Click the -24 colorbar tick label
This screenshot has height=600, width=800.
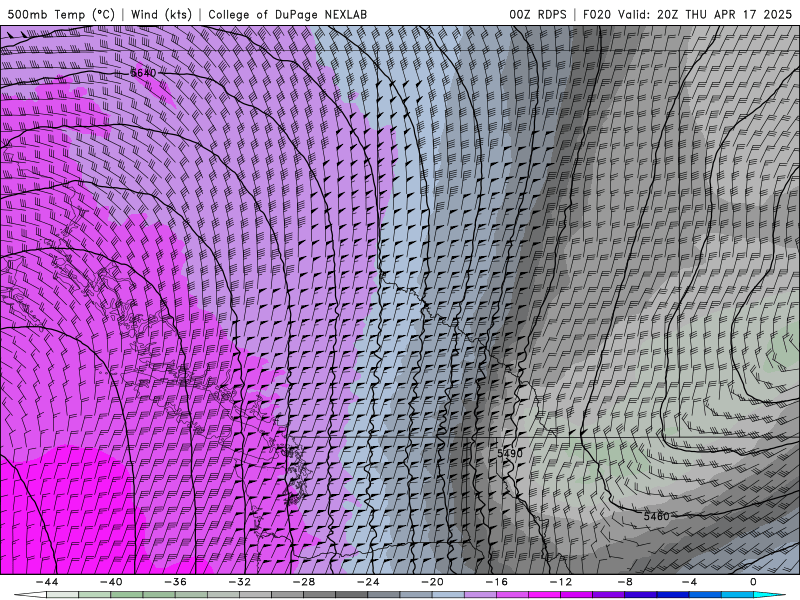[368, 582]
